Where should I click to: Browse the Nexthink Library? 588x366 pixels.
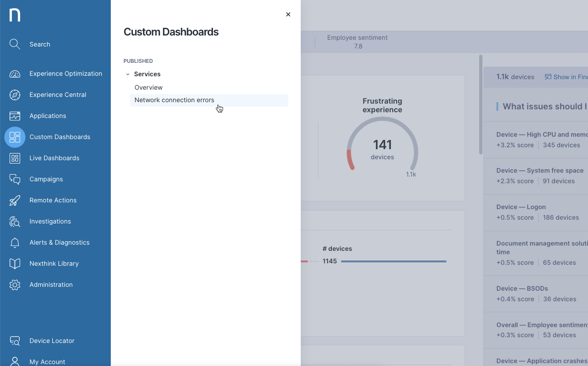[54, 263]
